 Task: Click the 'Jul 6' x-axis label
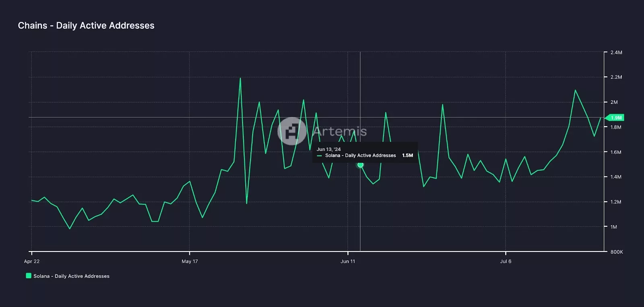506,261
